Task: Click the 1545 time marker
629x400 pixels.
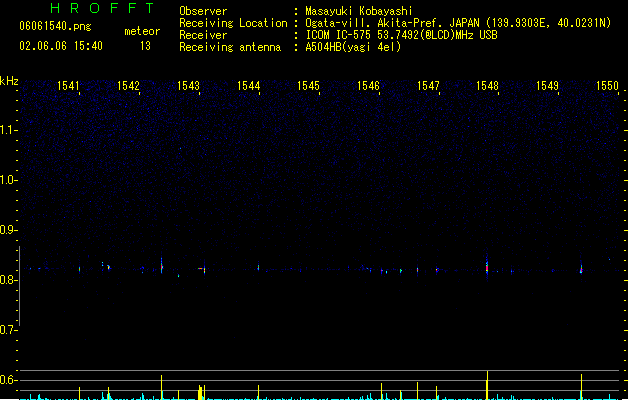Action: tap(308, 86)
